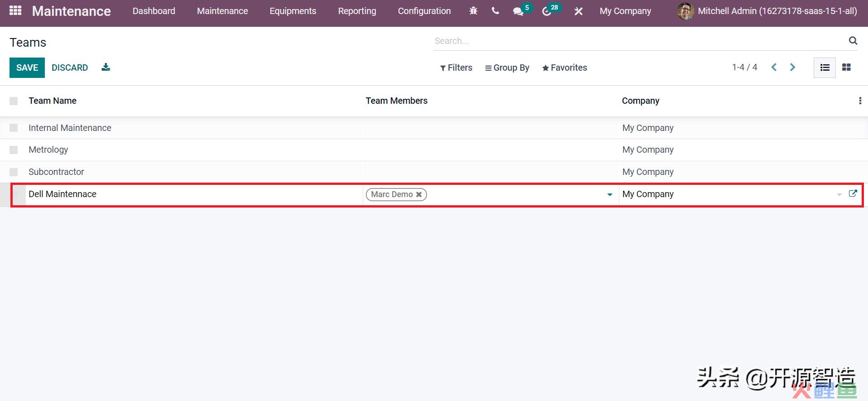Open the Favorites dropdown
868x401 pixels.
click(565, 68)
